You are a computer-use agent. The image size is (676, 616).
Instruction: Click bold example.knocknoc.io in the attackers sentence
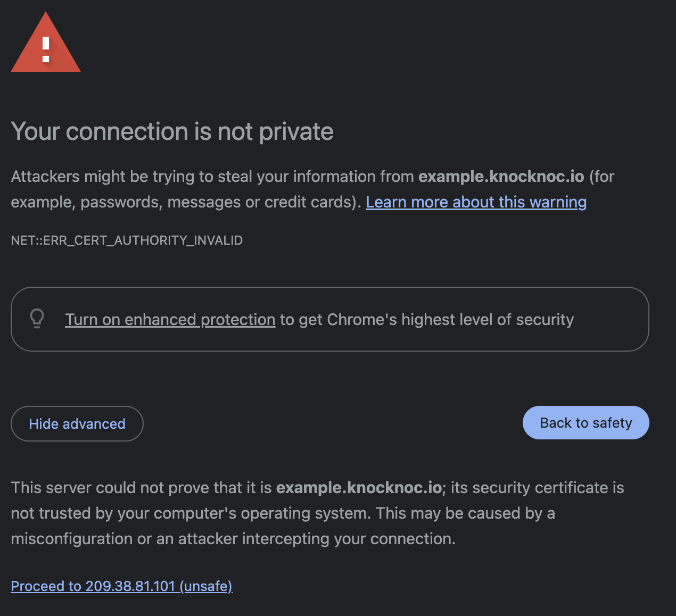tap(501, 177)
